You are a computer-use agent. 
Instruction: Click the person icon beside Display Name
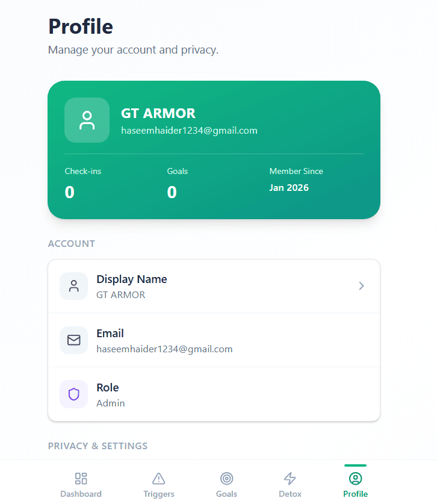(74, 286)
